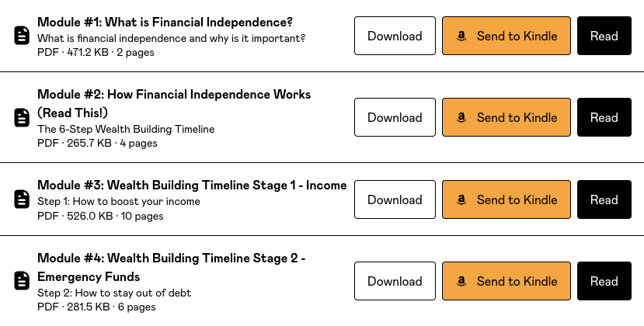
Task: Click Amazon logo in Module #4 Kindle button
Action: click(x=461, y=281)
